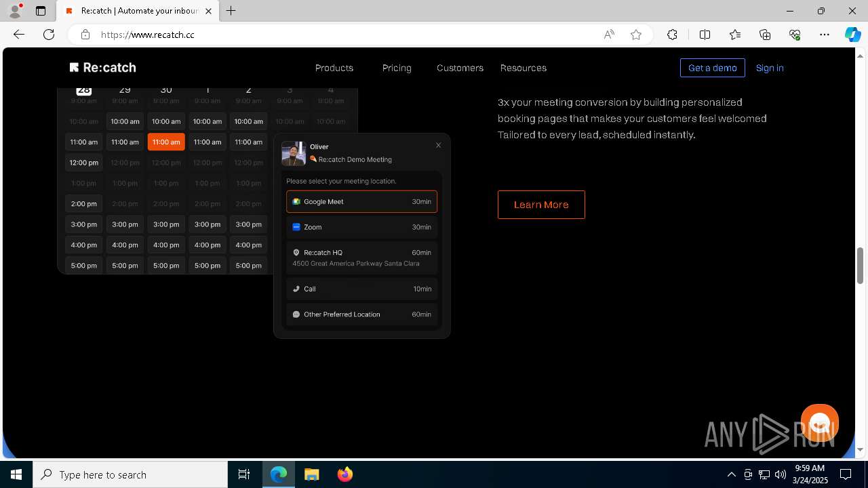Viewport: 868px width, 488px height.
Task: Open Task View on taskbar
Action: [x=244, y=474]
